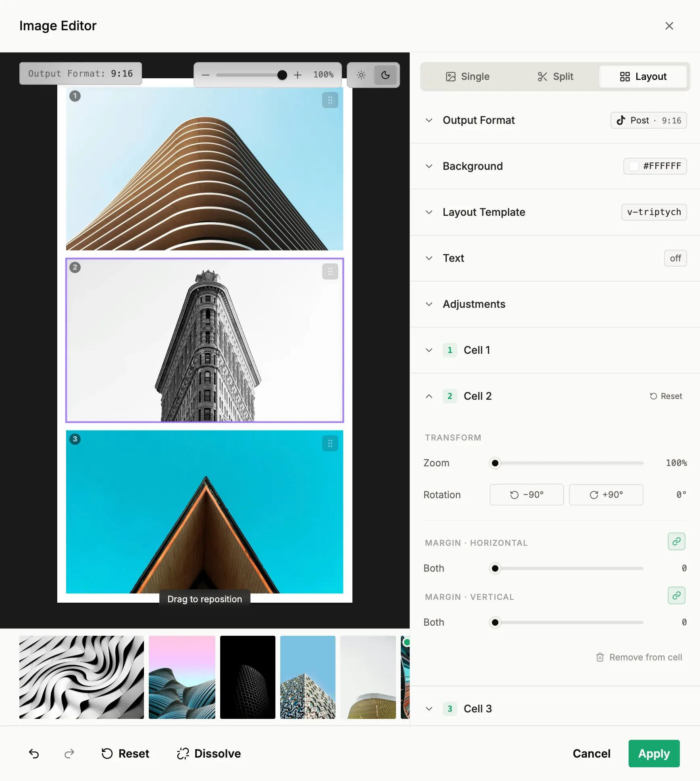This screenshot has height=781, width=700.
Task: Close the Image Editor dialog
Action: (669, 26)
